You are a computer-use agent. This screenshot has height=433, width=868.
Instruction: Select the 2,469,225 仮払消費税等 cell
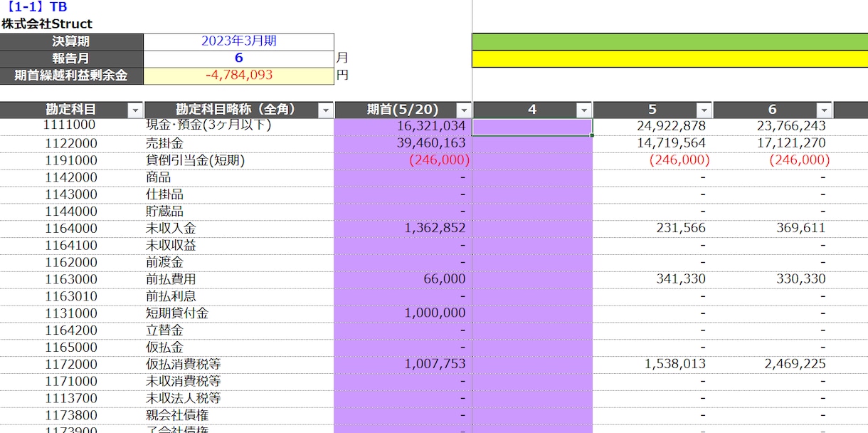[773, 364]
